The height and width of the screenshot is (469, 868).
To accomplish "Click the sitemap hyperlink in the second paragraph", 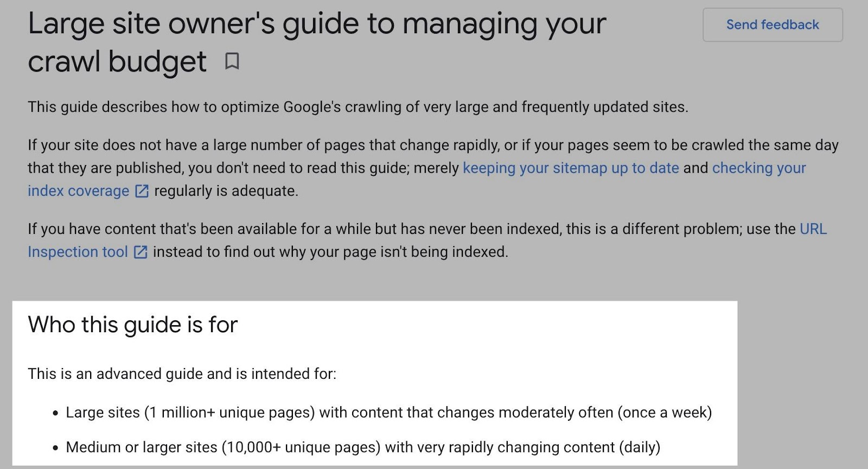I will 570,168.
